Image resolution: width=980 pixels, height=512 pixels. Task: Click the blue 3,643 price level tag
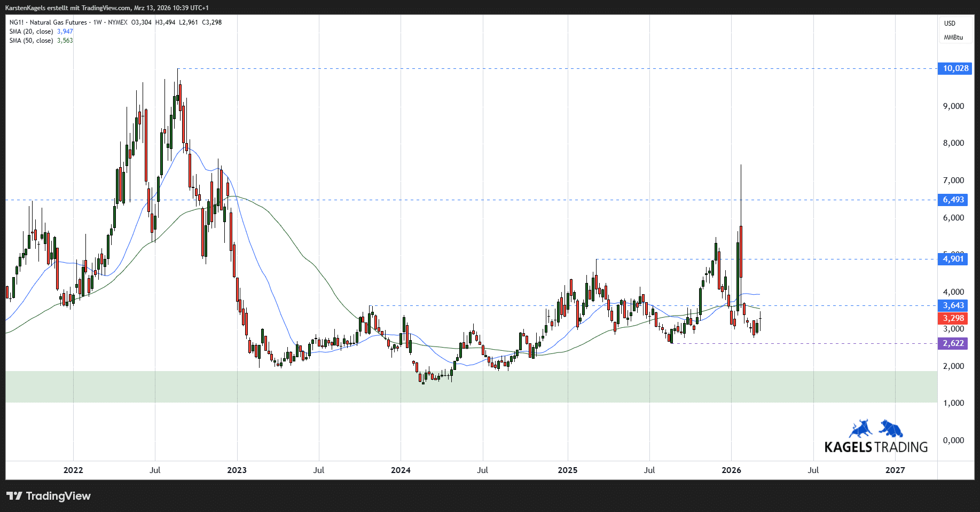coord(953,305)
